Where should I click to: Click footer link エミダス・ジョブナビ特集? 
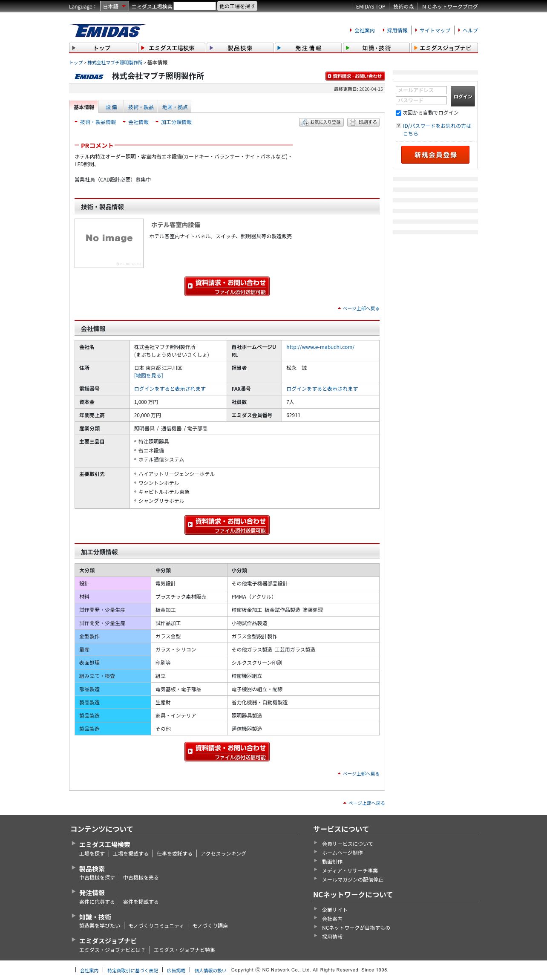184,950
